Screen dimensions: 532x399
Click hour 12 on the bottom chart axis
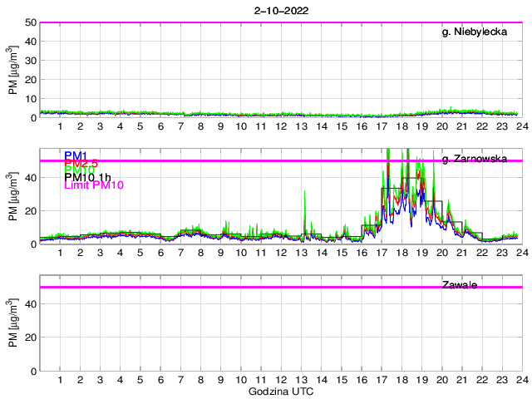point(281,380)
